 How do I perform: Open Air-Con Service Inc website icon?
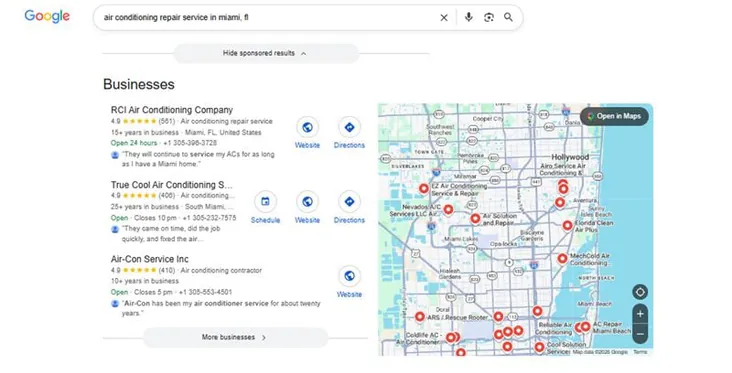tap(349, 276)
